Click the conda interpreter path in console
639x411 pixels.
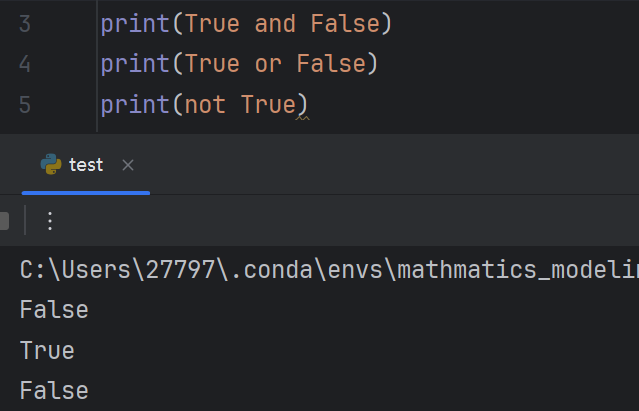pyautogui.click(x=329, y=270)
